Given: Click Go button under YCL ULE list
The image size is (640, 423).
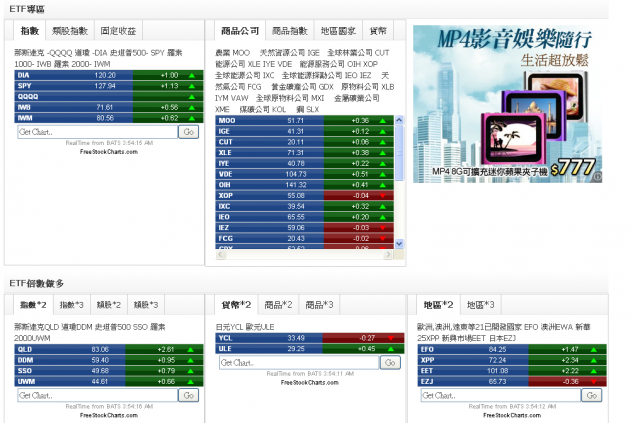Looking at the screenshot, I should [390, 363].
